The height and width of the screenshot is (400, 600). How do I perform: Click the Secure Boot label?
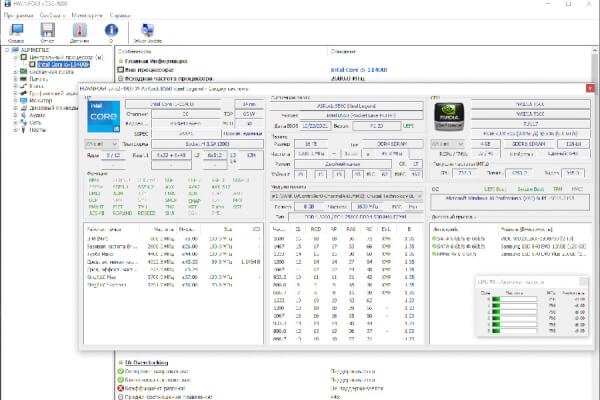coord(530,189)
